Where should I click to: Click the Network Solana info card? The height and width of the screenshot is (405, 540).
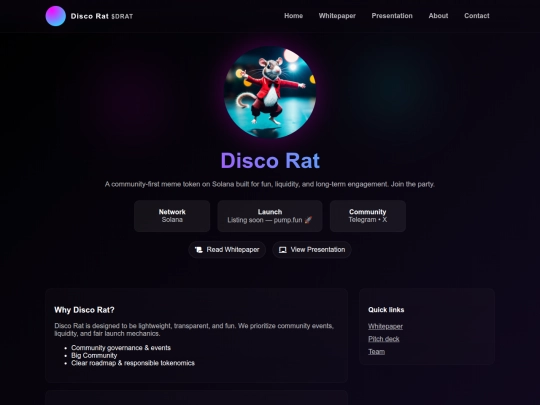coord(172,216)
